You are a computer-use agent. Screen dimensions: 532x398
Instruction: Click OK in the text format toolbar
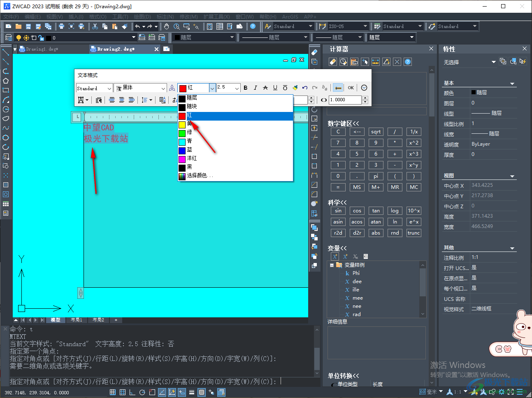(351, 88)
